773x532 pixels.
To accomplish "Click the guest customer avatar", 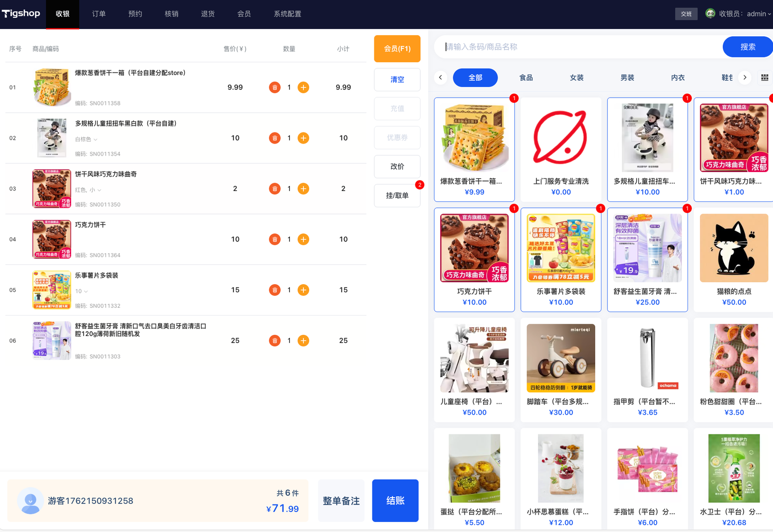I will (30, 501).
